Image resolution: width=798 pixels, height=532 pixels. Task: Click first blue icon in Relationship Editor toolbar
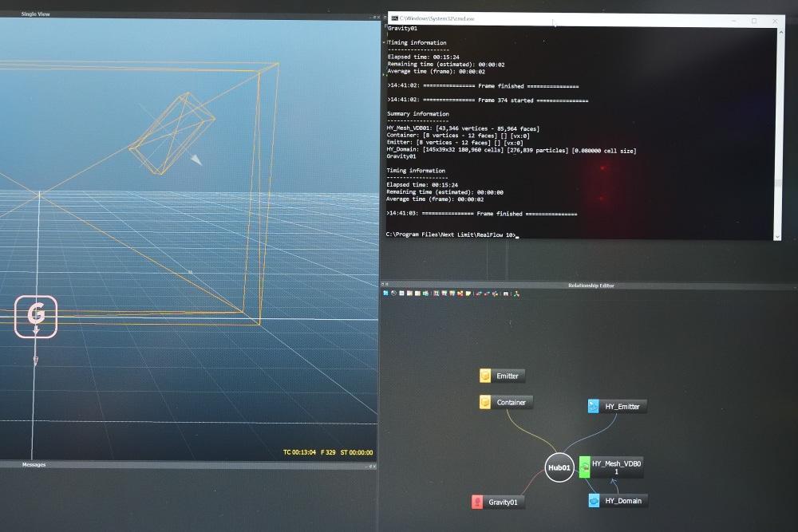tap(385, 294)
